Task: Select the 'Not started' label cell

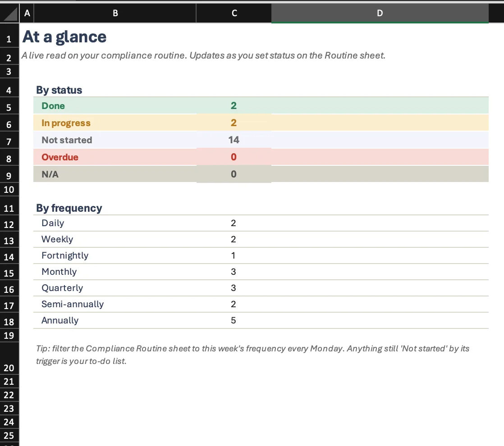Action: click(115, 140)
